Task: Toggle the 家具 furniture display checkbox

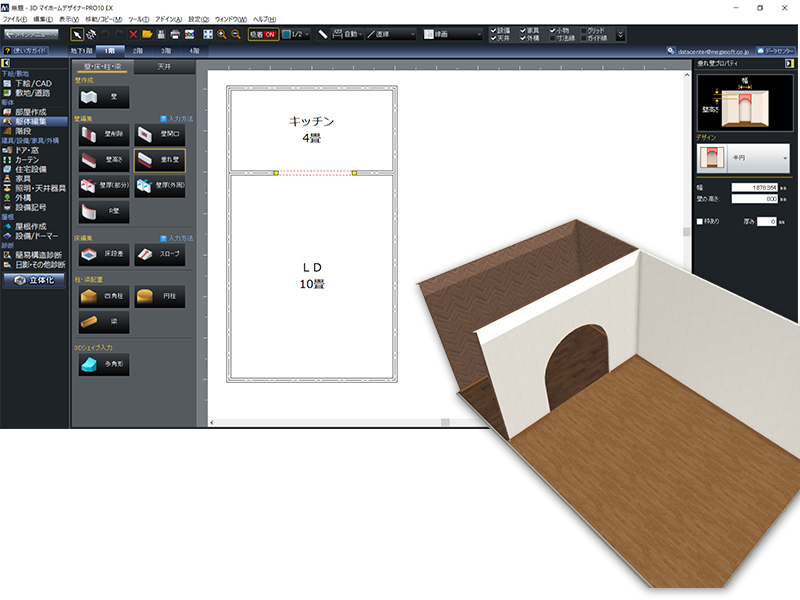Action: [x=523, y=30]
